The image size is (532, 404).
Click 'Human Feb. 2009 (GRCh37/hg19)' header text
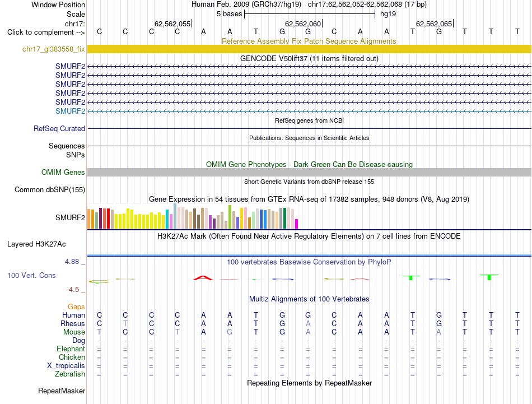[246, 4]
